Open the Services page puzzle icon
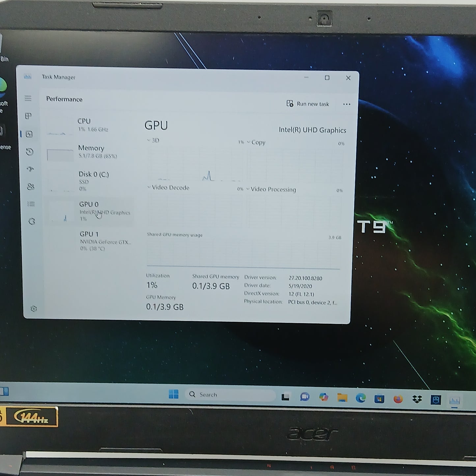This screenshot has height=476, width=476. 32,221
